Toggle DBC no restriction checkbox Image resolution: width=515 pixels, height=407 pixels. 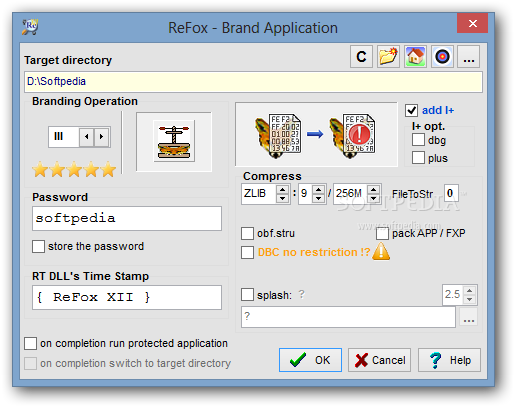247,252
